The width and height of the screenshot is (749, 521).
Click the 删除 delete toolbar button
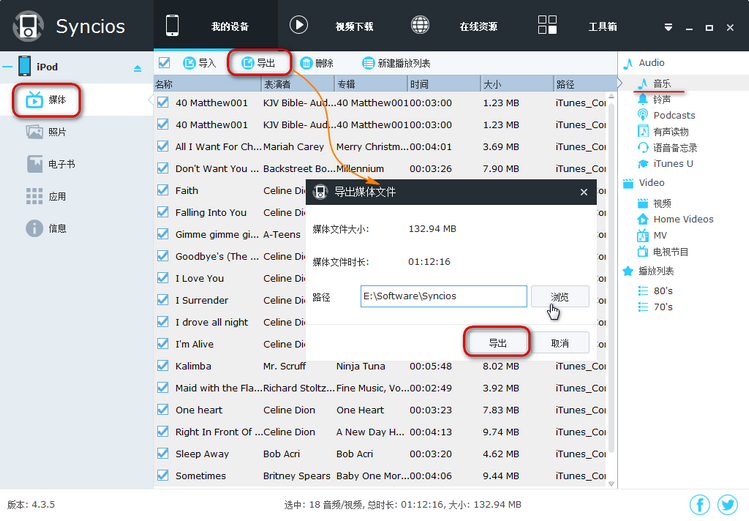pyautogui.click(x=317, y=63)
